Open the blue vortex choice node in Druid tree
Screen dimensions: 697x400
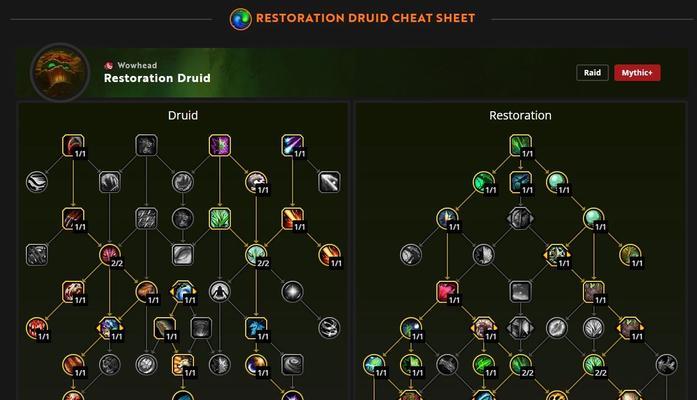[x=183, y=292]
